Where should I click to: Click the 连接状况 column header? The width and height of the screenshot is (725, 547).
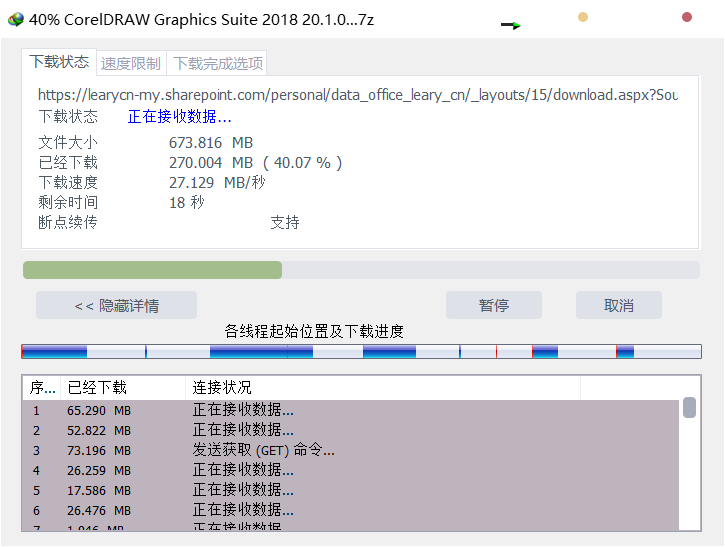point(383,387)
